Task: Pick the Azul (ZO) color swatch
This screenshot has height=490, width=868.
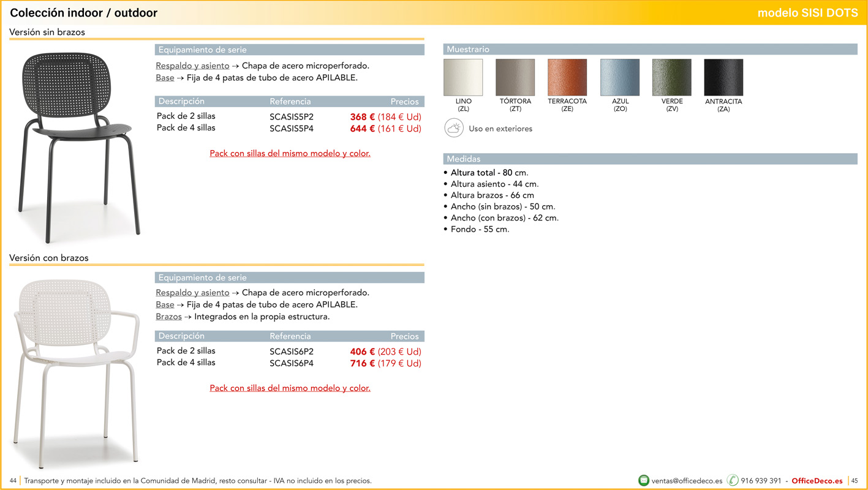Action: [620, 78]
